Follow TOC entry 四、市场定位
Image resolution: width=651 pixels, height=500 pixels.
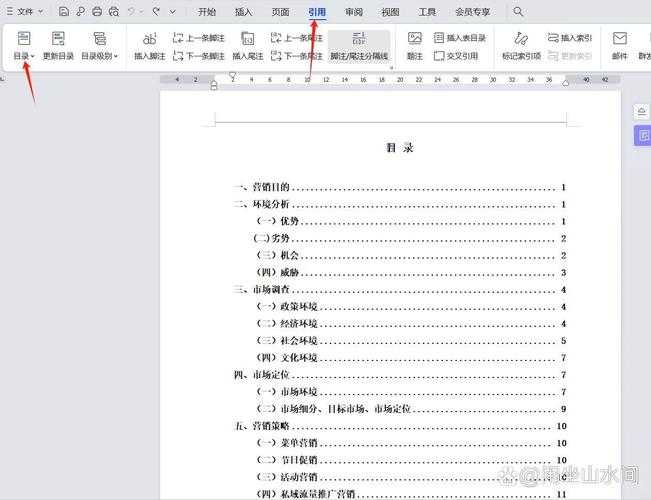(400, 375)
